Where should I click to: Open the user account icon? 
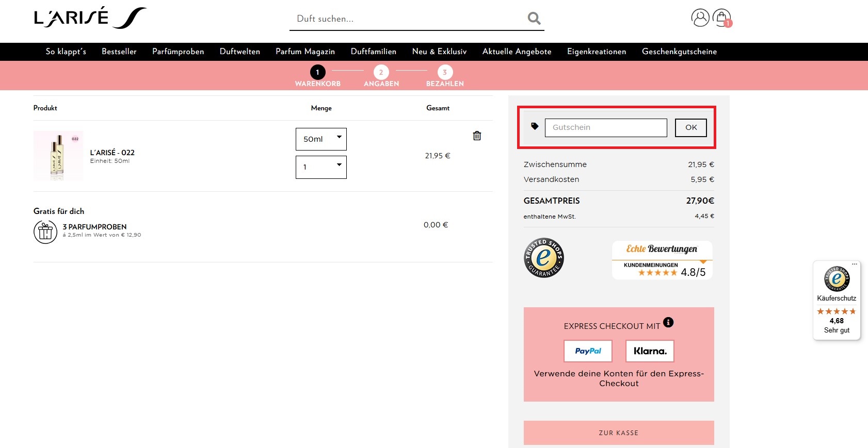click(x=700, y=18)
